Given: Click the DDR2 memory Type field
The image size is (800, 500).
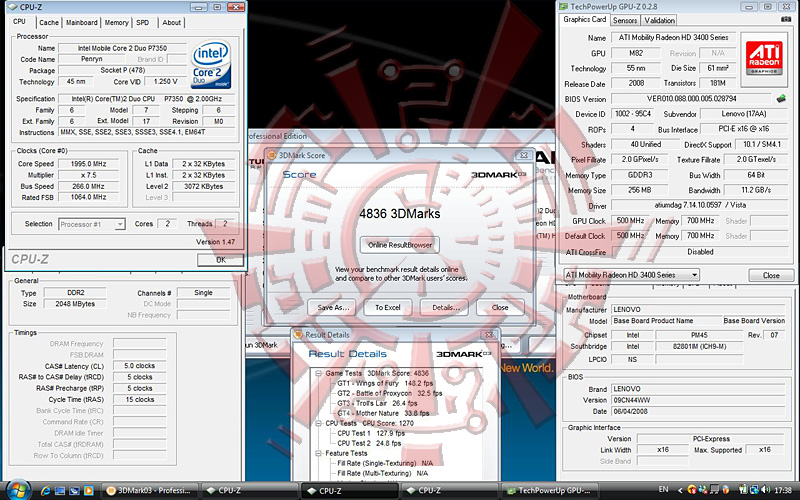Looking at the screenshot, I should point(75,293).
